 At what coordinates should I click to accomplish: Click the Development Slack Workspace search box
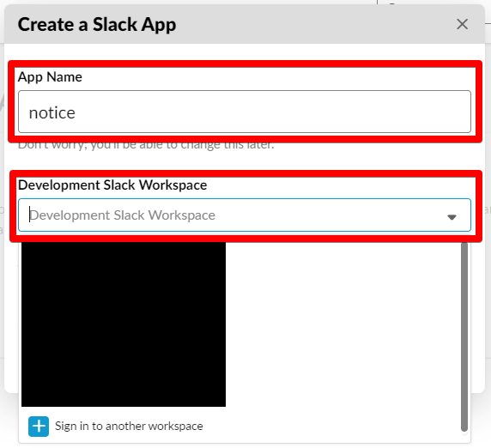point(245,215)
